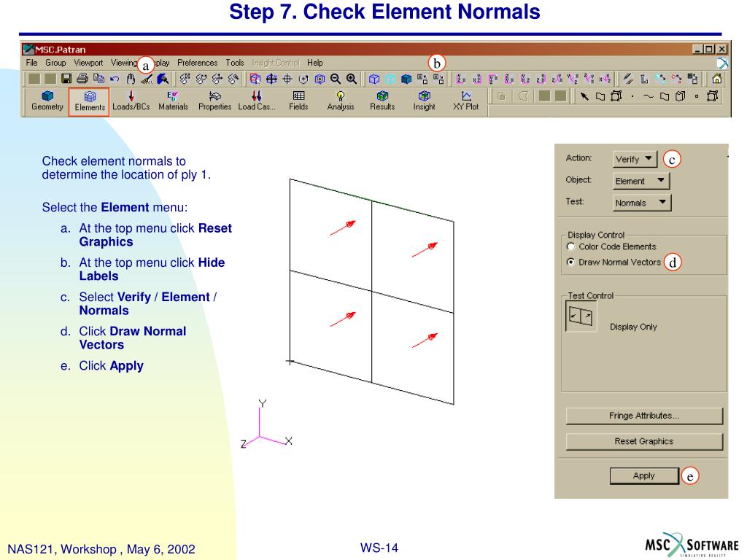Open the Viewport menu
This screenshot has height=560, width=747.
pyautogui.click(x=88, y=63)
